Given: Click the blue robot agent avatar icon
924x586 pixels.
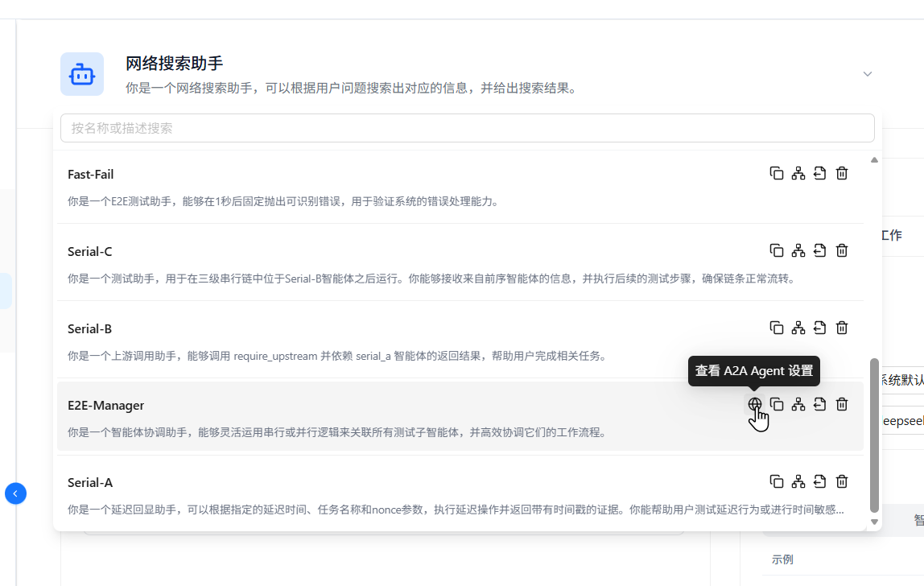Looking at the screenshot, I should [82, 74].
